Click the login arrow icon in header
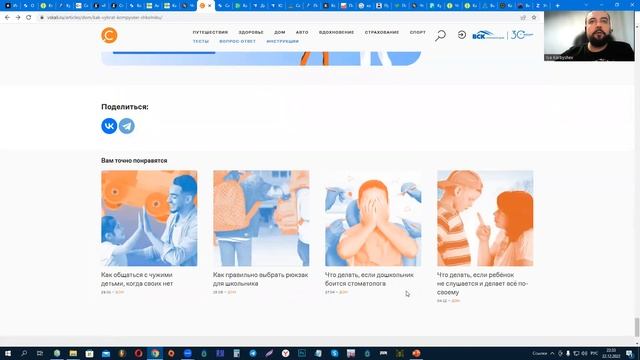Screen dimensions: 640x360 [462, 35]
